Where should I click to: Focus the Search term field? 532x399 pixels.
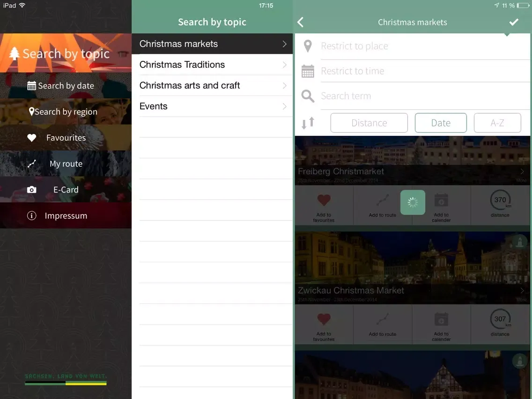click(x=425, y=96)
